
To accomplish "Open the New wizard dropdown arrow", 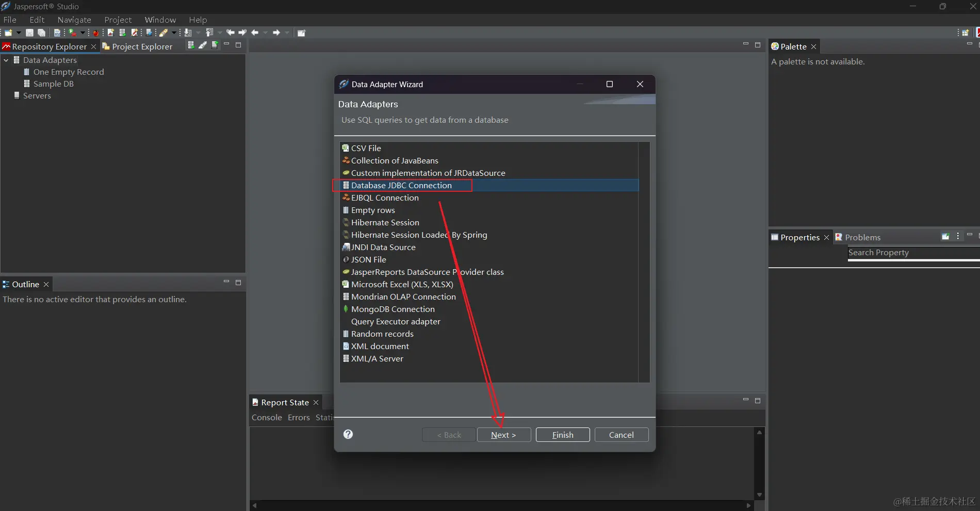I will tap(19, 32).
